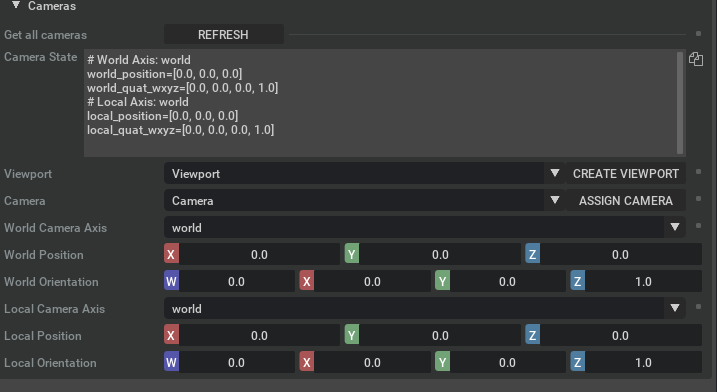Click the World Position Z blue label

tap(532, 254)
